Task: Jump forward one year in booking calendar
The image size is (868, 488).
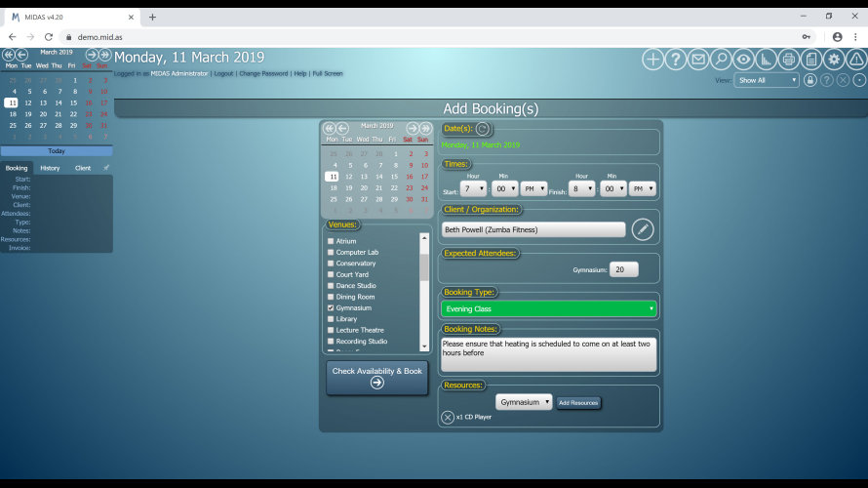Action: point(425,128)
